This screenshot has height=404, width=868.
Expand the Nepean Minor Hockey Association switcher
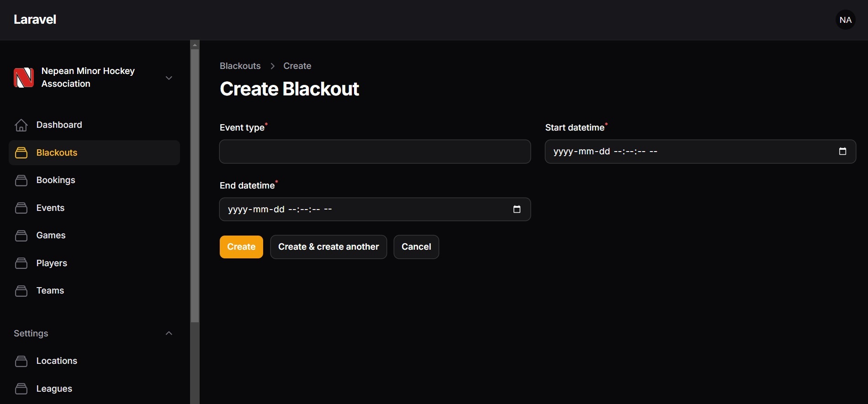tap(169, 78)
